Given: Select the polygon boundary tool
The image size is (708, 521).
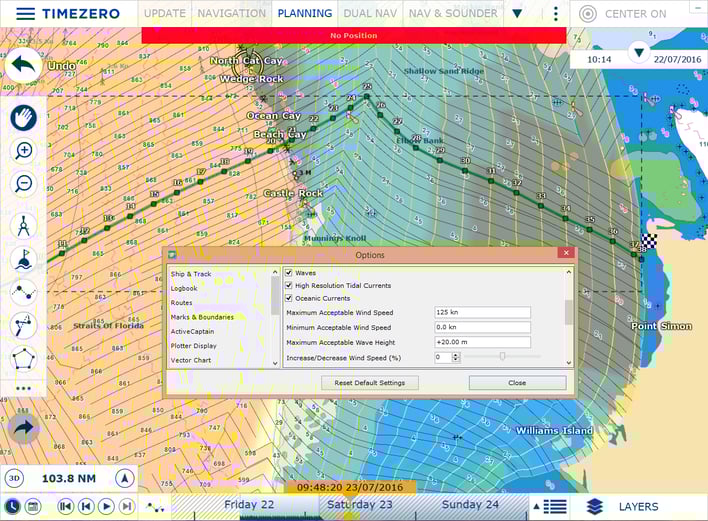Looking at the screenshot, I should click(23, 357).
